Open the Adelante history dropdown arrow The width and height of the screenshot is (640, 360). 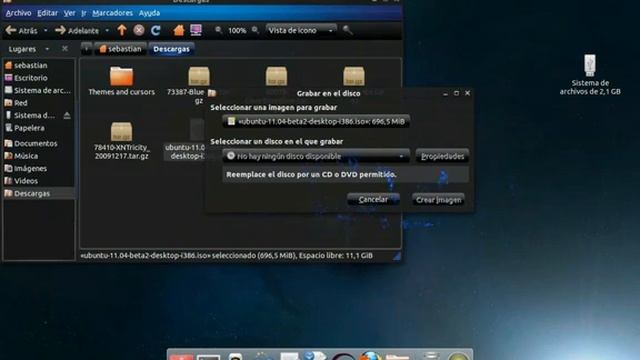107,31
